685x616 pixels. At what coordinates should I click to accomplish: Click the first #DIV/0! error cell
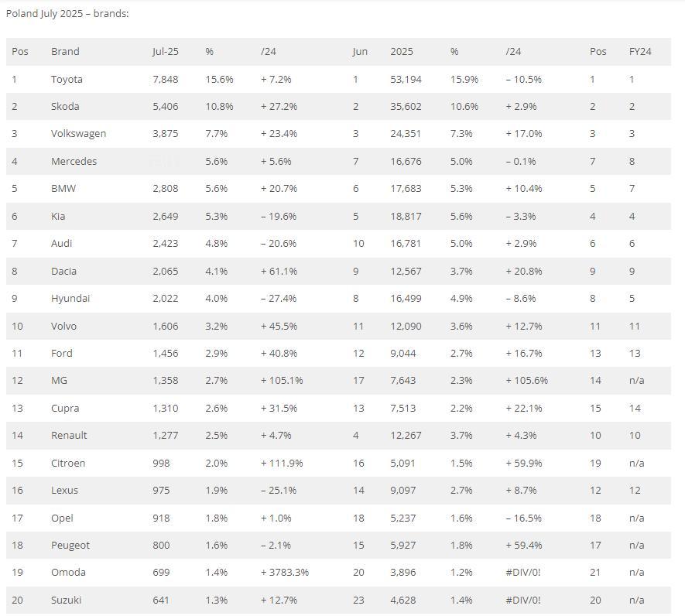pos(523,572)
